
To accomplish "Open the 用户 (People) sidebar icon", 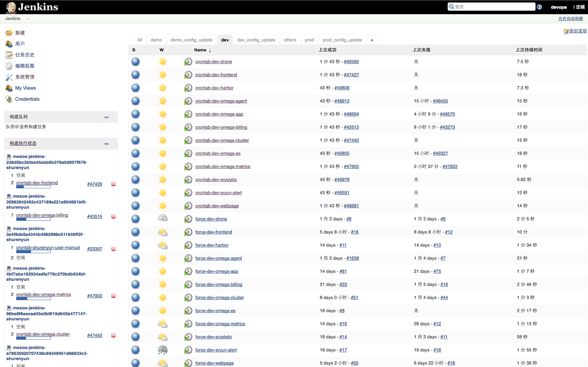I will [9, 44].
